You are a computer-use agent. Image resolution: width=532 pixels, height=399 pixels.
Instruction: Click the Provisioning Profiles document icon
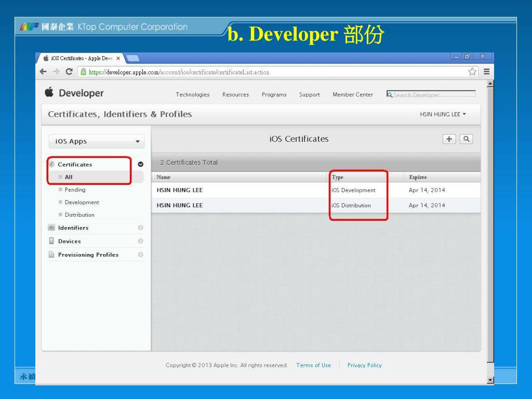pyautogui.click(x=51, y=255)
